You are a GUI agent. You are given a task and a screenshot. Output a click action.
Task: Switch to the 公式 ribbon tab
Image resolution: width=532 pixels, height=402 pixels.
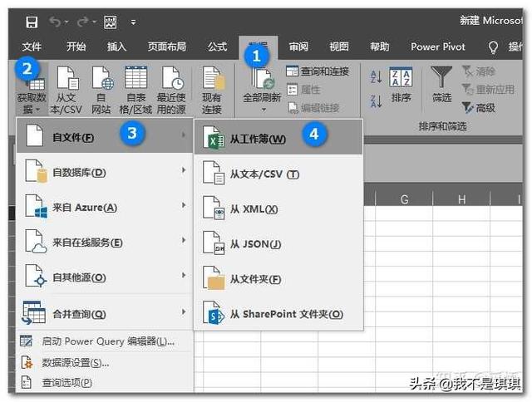pos(217,47)
